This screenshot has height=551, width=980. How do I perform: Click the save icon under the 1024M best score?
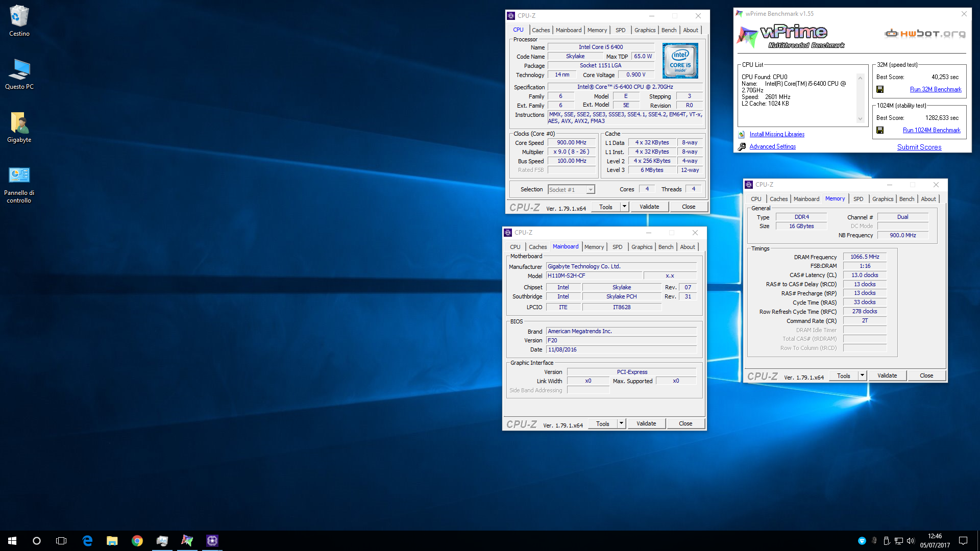tap(880, 130)
